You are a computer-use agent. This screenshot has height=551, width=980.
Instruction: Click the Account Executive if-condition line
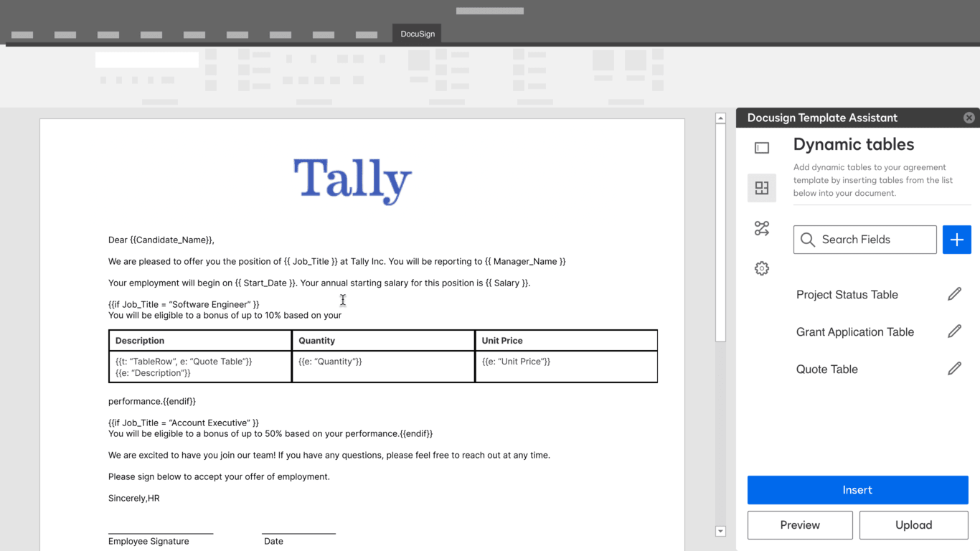tap(184, 423)
